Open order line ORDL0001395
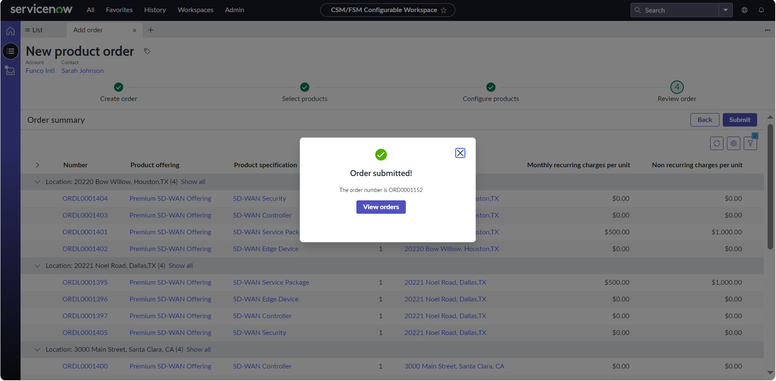The width and height of the screenshot is (776, 381). pyautogui.click(x=85, y=283)
